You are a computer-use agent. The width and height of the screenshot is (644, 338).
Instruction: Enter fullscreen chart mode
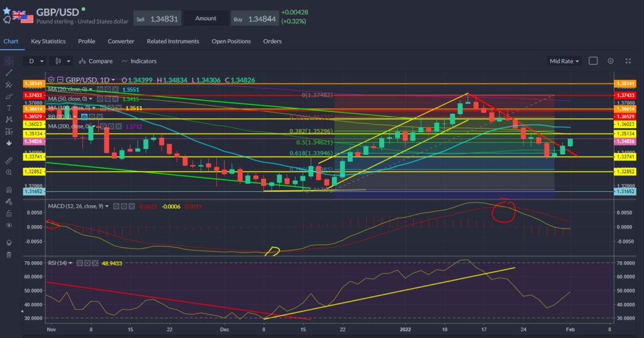pyautogui.click(x=628, y=61)
